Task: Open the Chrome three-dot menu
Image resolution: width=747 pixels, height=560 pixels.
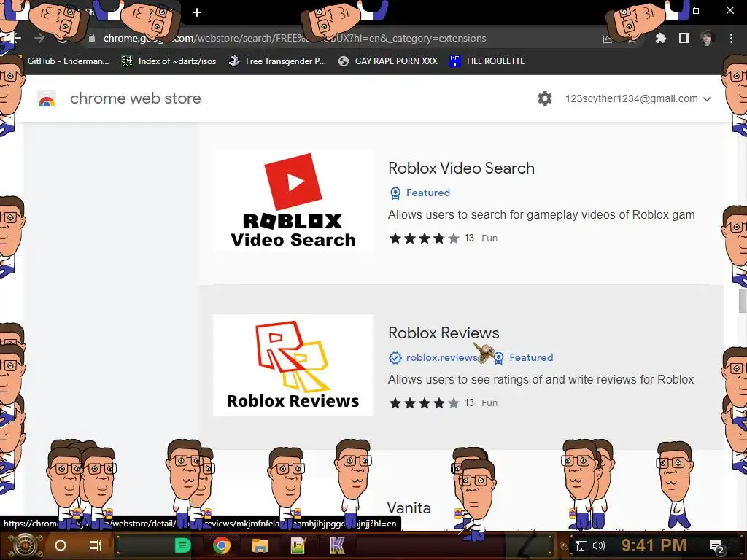Action: [x=731, y=38]
